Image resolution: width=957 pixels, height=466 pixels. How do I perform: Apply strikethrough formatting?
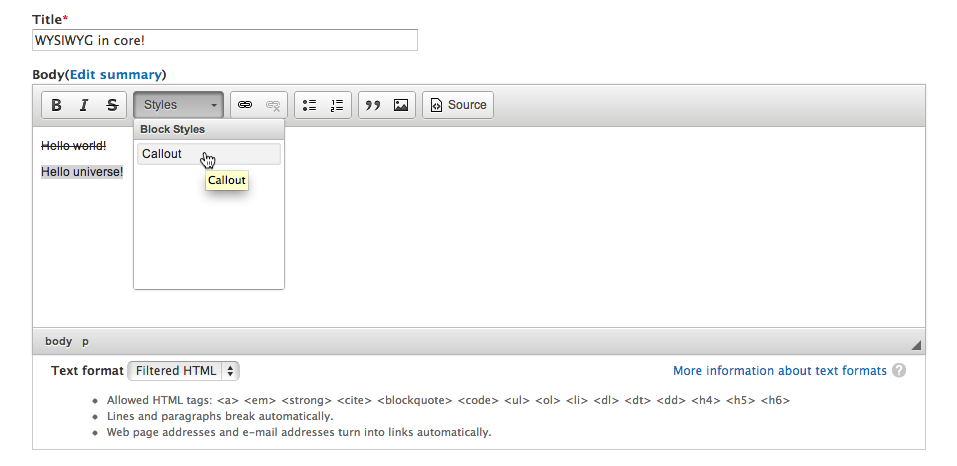[x=112, y=105]
